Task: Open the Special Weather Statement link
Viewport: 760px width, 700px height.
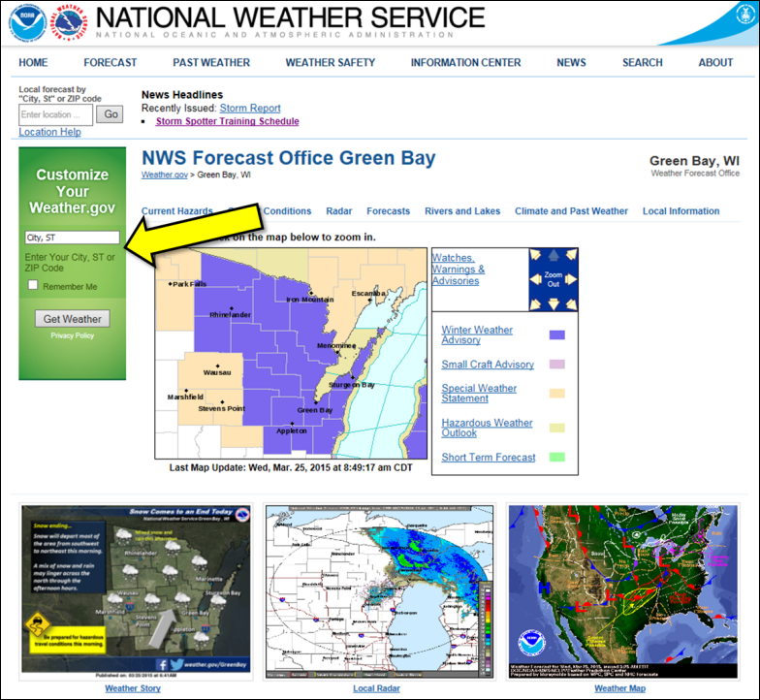Action: point(479,394)
